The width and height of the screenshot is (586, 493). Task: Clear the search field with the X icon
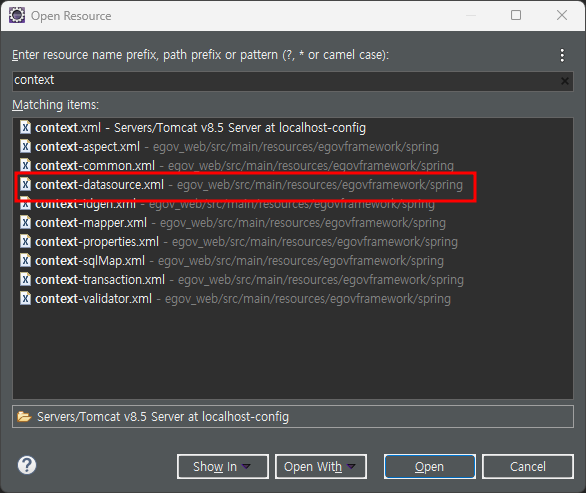click(565, 81)
